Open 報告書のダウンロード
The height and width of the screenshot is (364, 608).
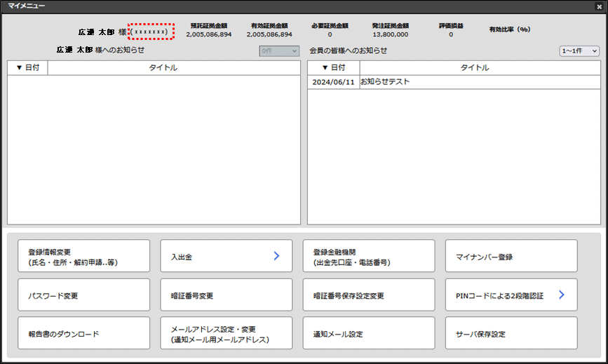(84, 334)
